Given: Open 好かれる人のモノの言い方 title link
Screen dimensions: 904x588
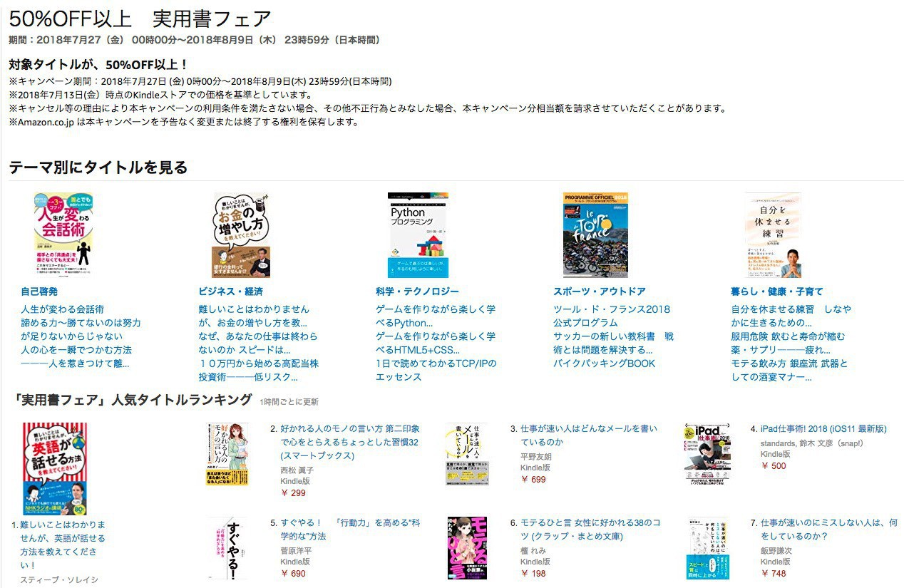Looking at the screenshot, I should pyautogui.click(x=350, y=442).
